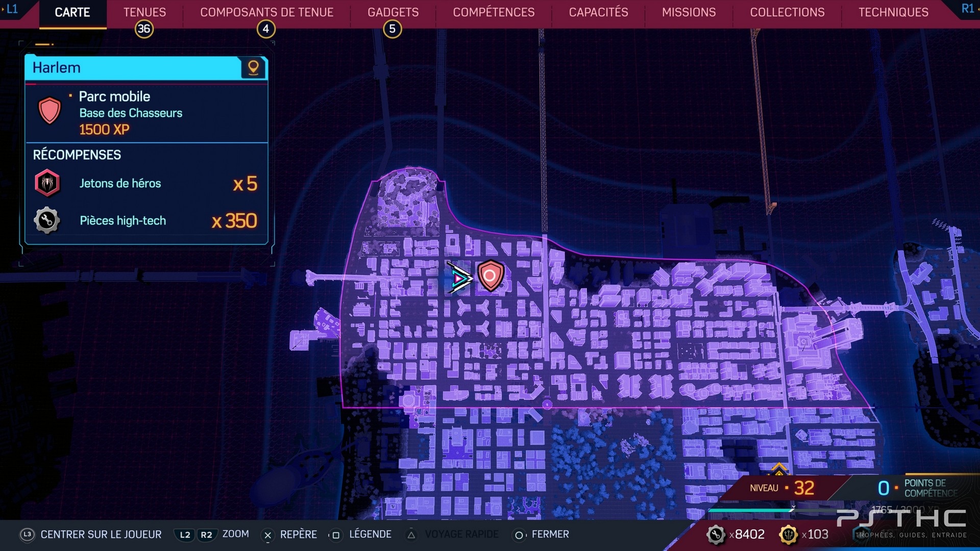This screenshot has width=980, height=551.
Task: Open the LÉGENDE map legend
Action: [x=370, y=534]
